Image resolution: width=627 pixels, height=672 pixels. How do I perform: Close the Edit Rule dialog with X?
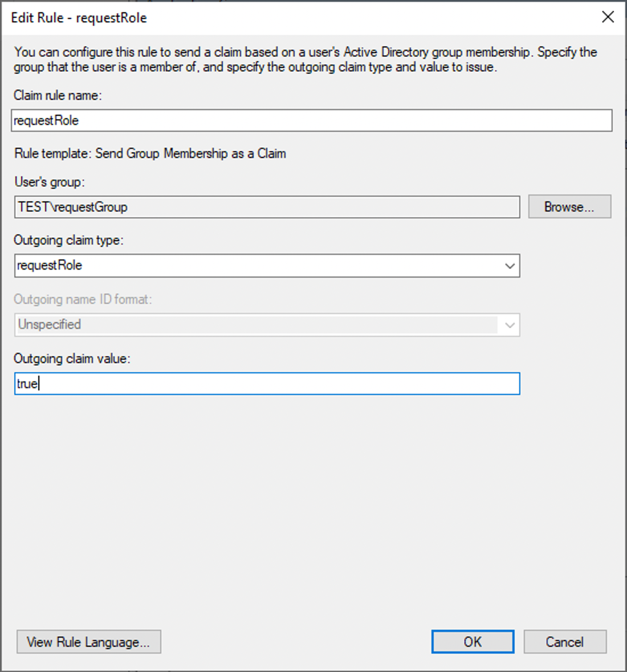(x=607, y=17)
